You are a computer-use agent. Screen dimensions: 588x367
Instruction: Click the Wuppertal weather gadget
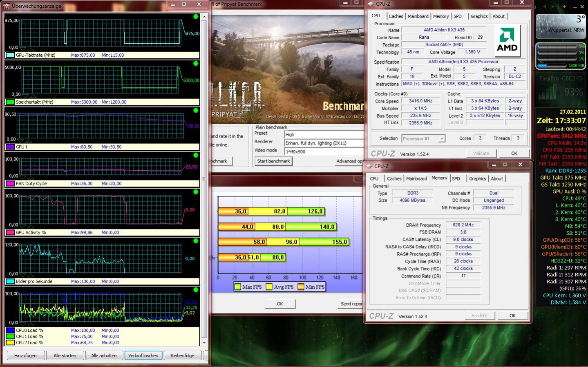[x=561, y=26]
